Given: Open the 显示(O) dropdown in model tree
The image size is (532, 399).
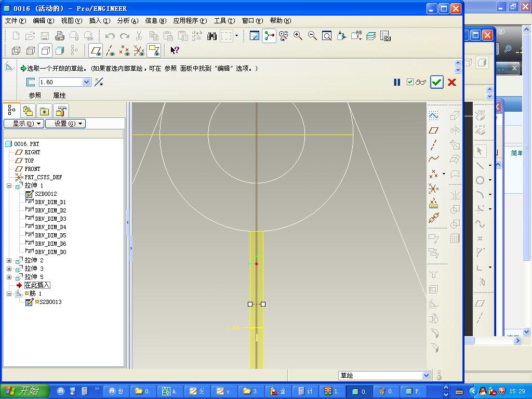Looking at the screenshot, I should (24, 124).
